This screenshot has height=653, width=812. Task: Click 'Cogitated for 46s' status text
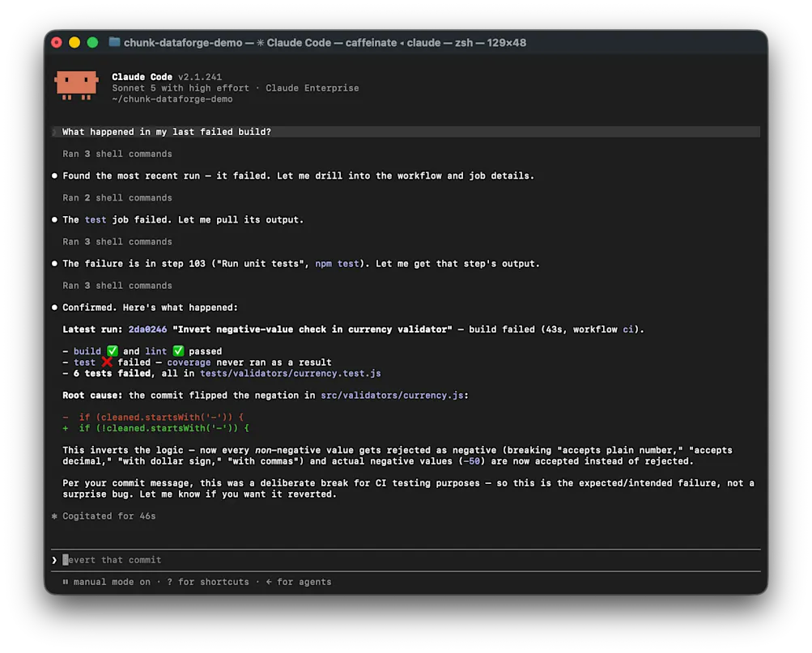tap(109, 516)
